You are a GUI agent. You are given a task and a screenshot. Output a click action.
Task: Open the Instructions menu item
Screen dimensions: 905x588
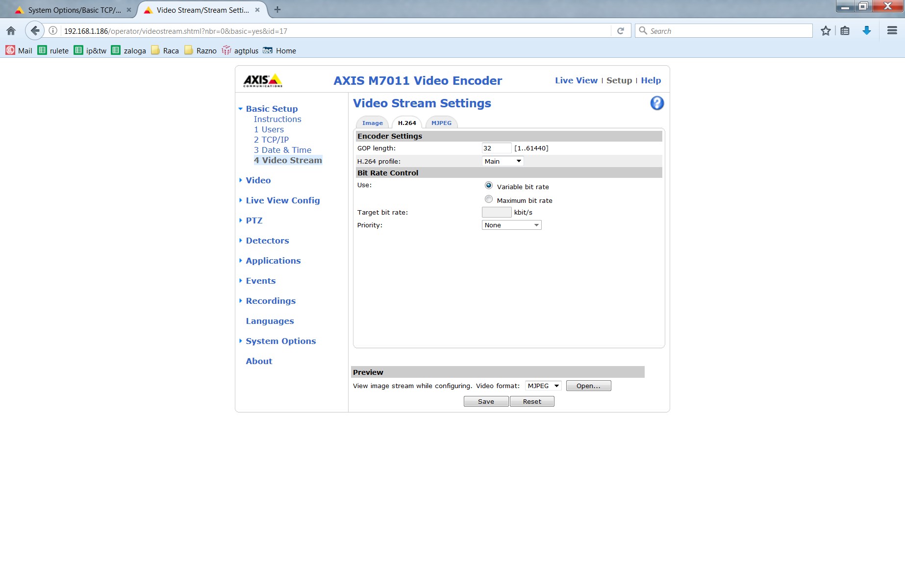[x=277, y=119]
